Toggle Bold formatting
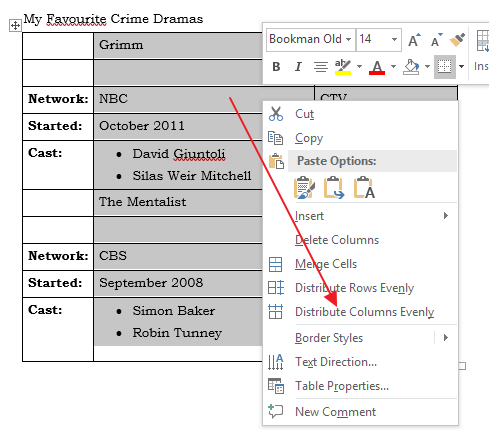The width and height of the screenshot is (489, 430). (276, 67)
